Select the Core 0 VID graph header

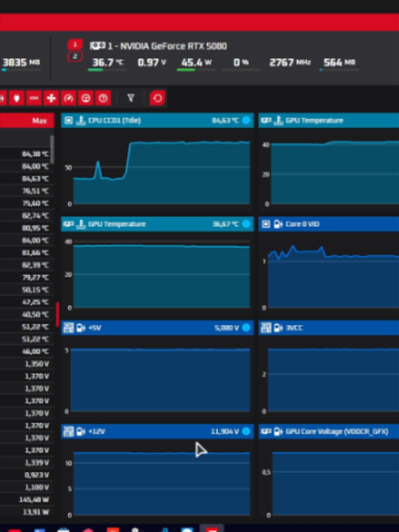pyautogui.click(x=329, y=224)
